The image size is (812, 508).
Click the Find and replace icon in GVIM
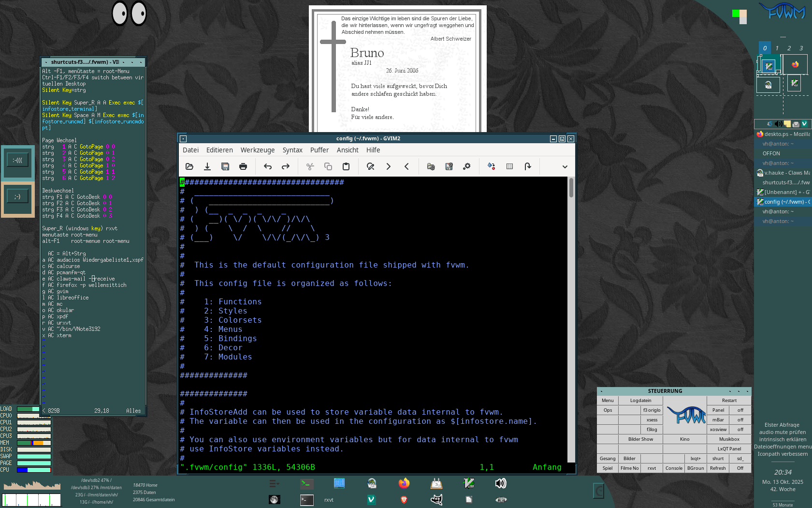[371, 166]
